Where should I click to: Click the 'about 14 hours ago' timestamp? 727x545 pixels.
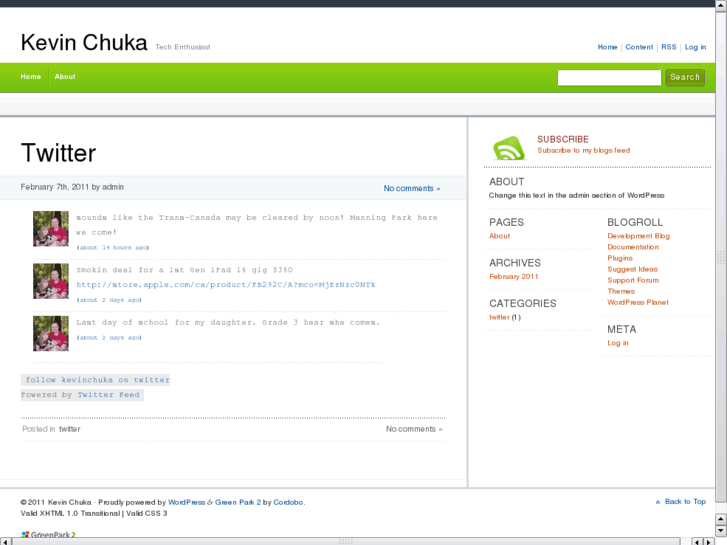point(113,248)
